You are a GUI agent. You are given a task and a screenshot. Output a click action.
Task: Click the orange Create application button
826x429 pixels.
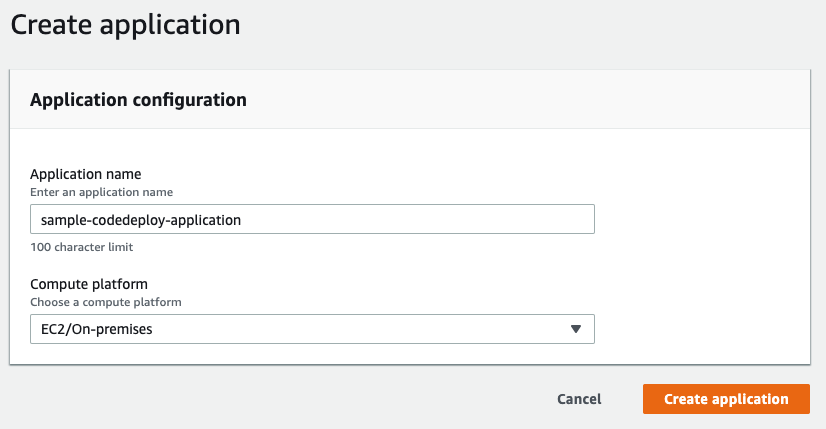(x=726, y=399)
